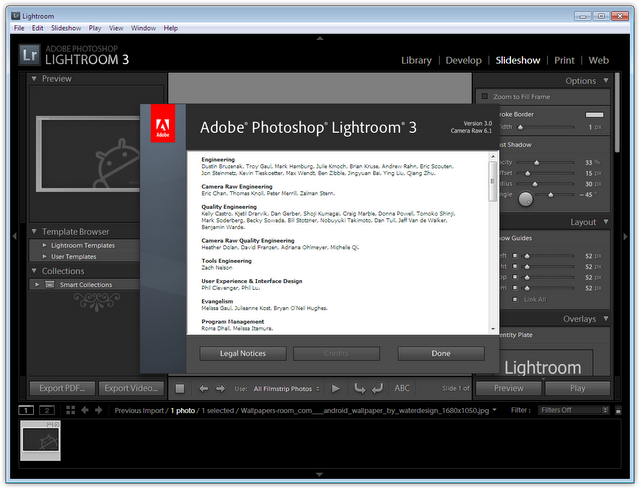
Task: Enable Zoom to Fill Frame checkbox
Action: [485, 96]
